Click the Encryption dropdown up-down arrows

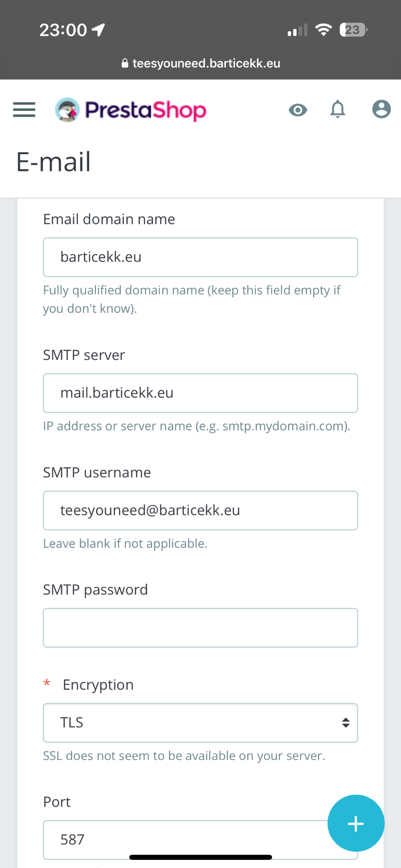346,722
